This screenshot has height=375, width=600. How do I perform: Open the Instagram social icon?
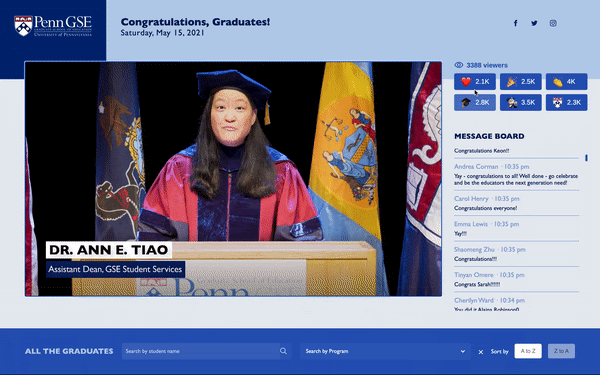tap(553, 23)
